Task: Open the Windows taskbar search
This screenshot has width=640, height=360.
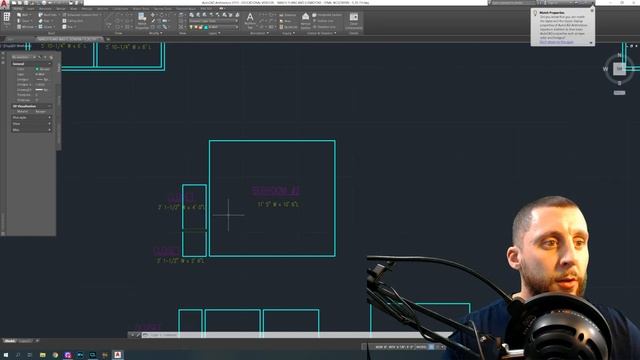Action: 18,355
